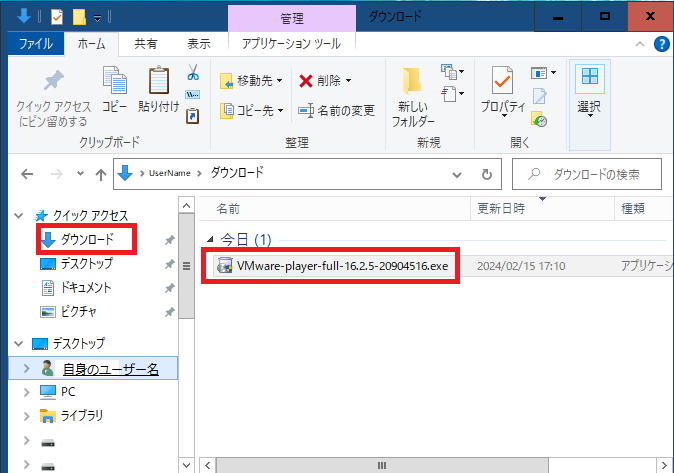Click the Copy path icon in Clipboard
This screenshot has width=674, height=473.
tap(193, 95)
